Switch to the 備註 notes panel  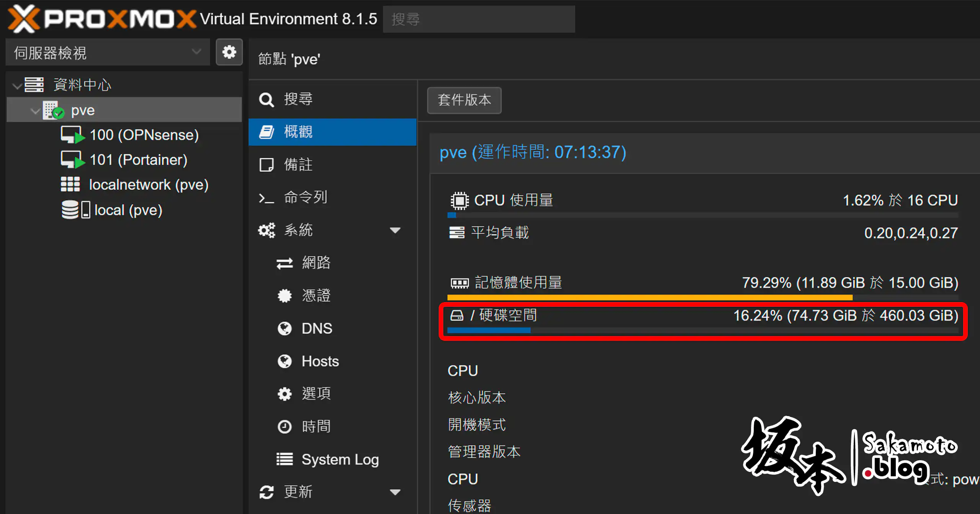point(298,164)
